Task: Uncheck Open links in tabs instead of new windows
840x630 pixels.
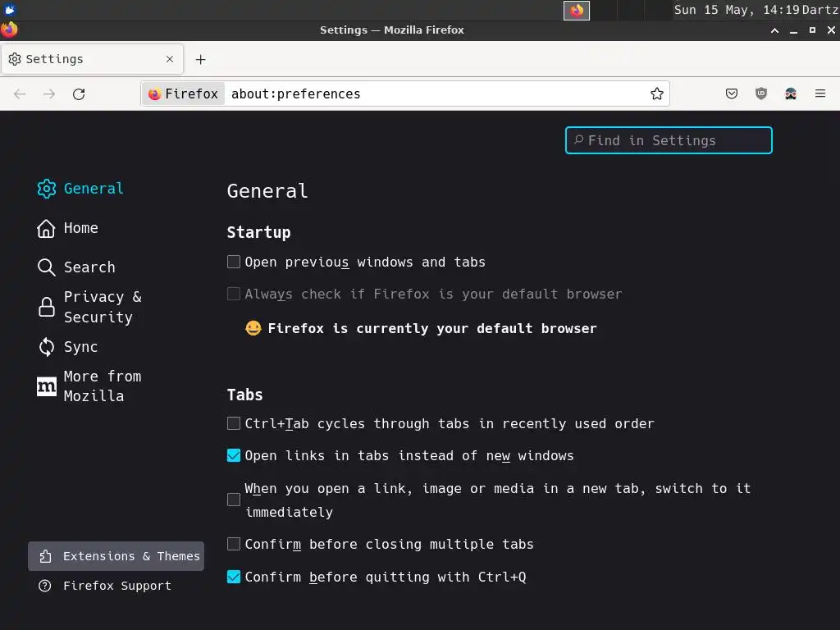Action: [x=234, y=455]
